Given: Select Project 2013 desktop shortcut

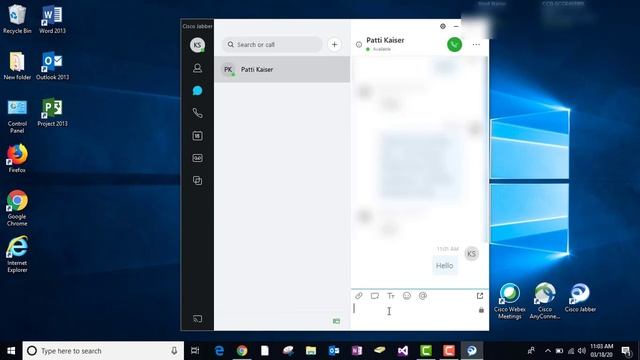Looking at the screenshot, I should (52, 112).
